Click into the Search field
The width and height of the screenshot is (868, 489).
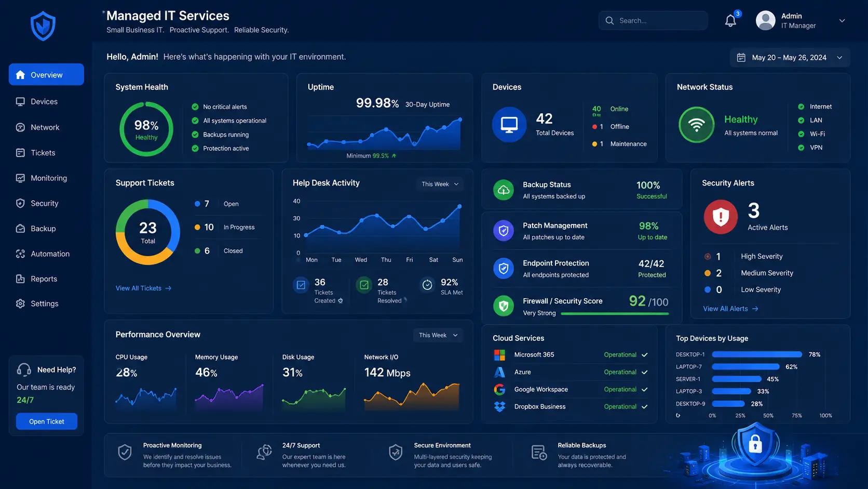click(653, 21)
